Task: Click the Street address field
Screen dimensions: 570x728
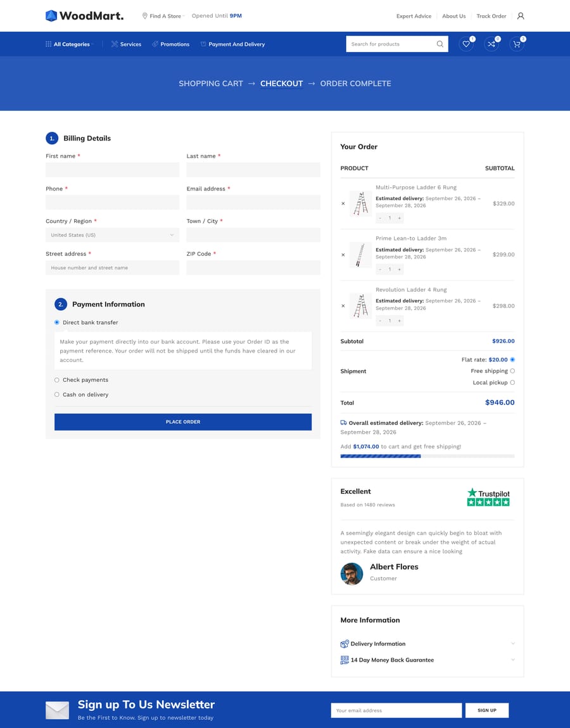Action: (x=113, y=268)
